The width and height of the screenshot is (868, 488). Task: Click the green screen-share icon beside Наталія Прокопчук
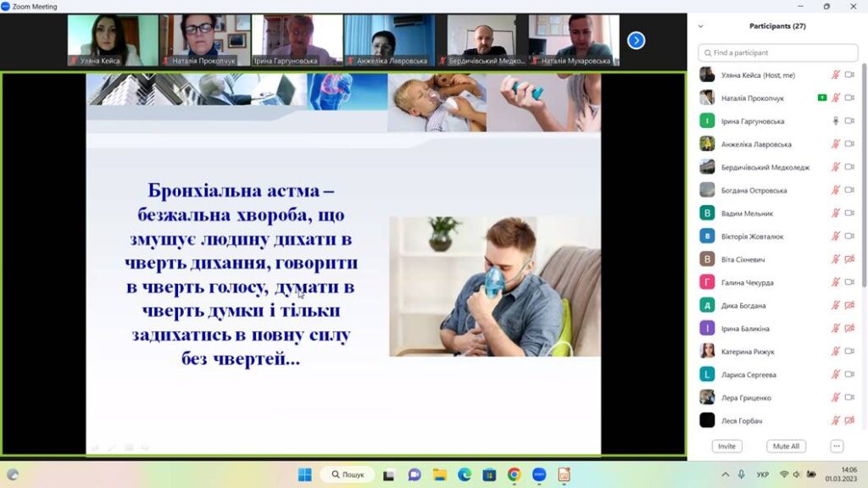coord(821,98)
